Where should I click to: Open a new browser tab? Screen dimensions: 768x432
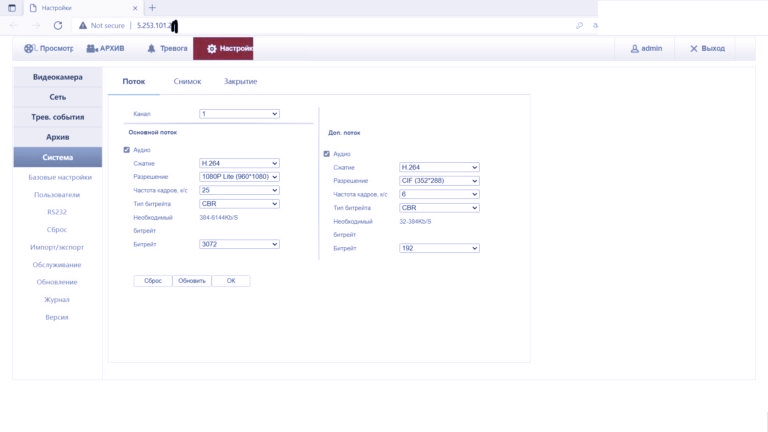coord(152,8)
